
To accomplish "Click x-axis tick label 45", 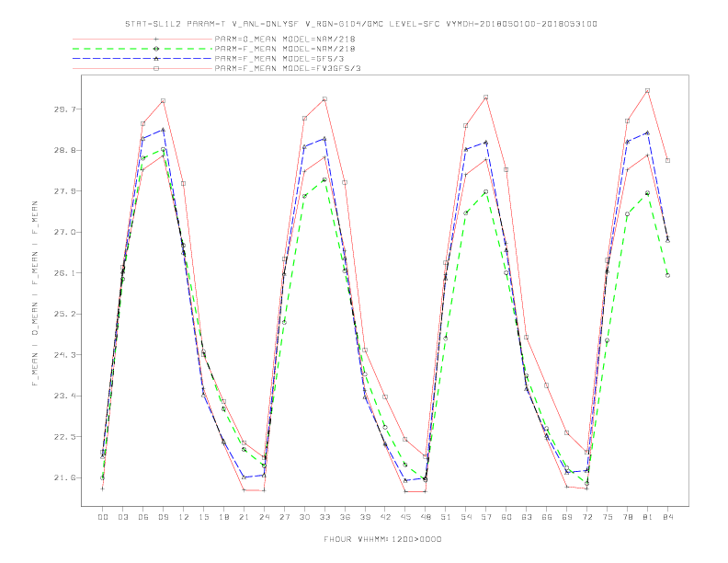I will click(x=405, y=517).
